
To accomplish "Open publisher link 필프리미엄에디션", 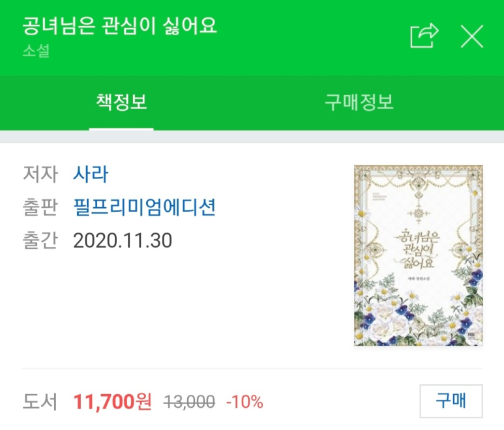I will coord(145,208).
